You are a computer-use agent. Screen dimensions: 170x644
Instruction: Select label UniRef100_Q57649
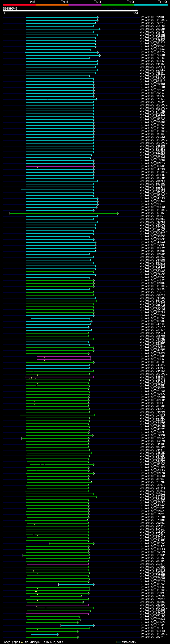152,637
